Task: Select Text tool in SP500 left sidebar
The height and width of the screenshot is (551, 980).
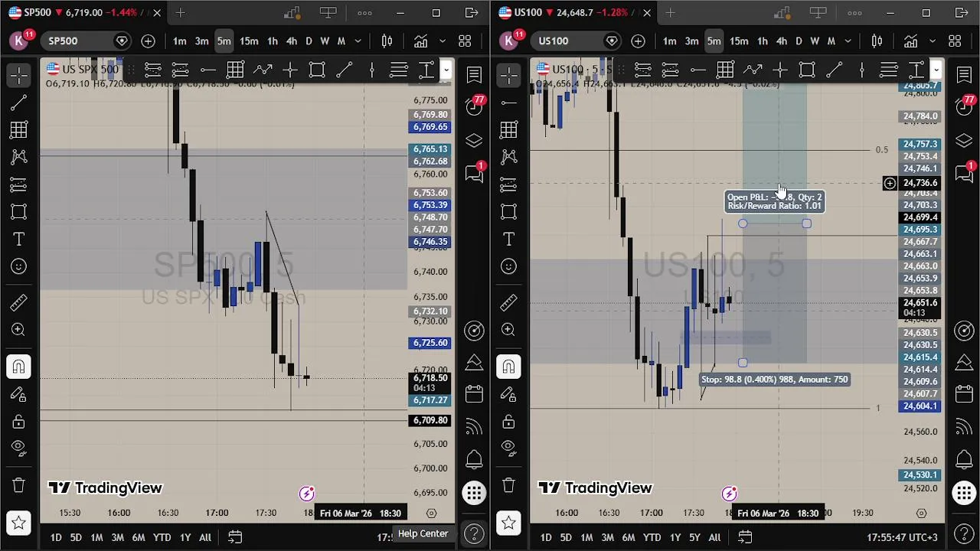Action: [x=19, y=240]
